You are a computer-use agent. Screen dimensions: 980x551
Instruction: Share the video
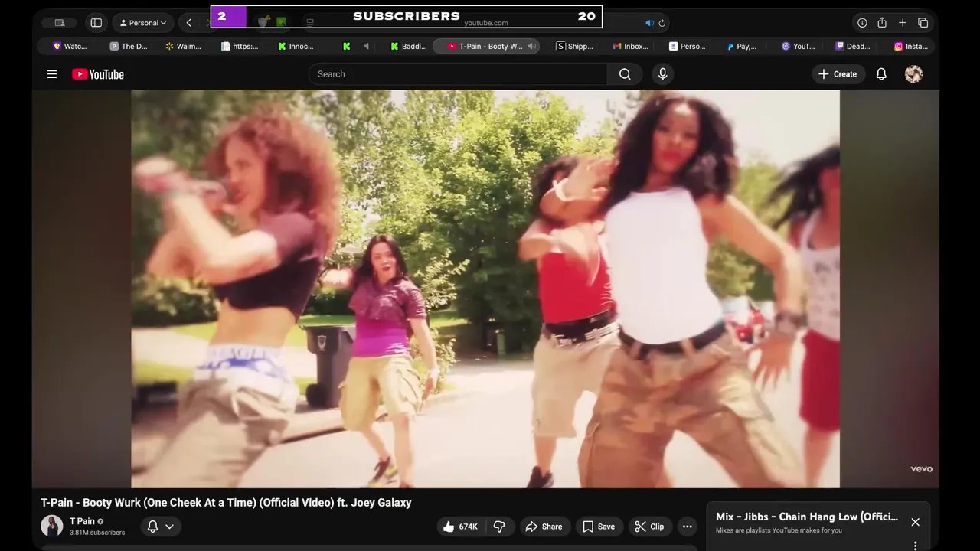click(x=544, y=527)
